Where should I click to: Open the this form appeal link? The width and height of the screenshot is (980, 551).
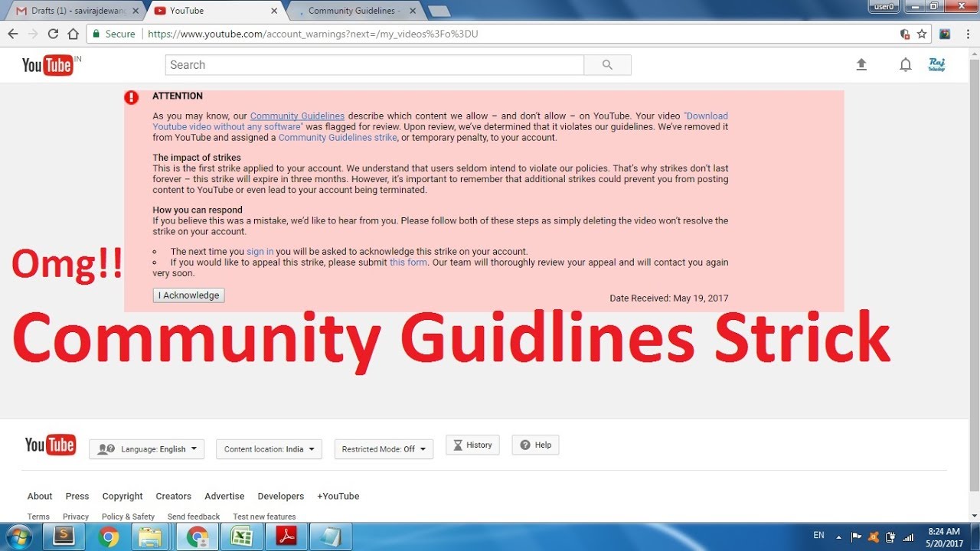408,262
